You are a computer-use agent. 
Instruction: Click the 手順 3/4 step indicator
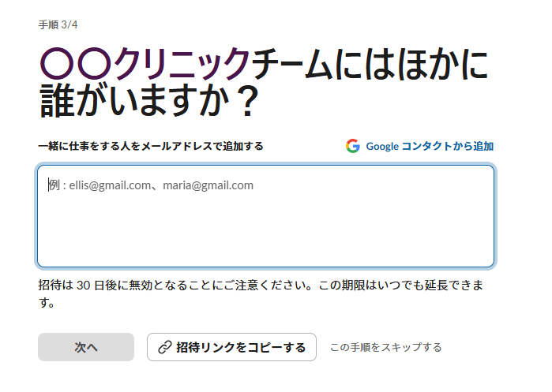pos(58,24)
